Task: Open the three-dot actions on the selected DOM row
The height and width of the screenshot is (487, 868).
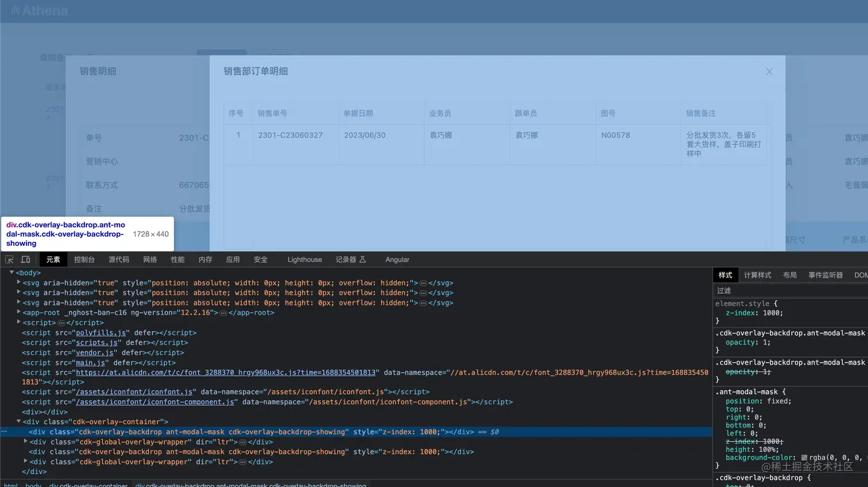Action: [4, 432]
